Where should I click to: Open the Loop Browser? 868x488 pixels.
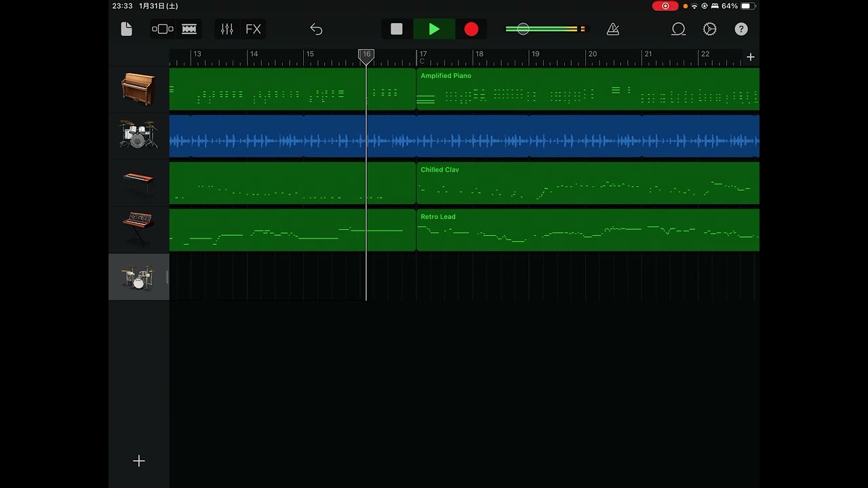[x=678, y=29]
